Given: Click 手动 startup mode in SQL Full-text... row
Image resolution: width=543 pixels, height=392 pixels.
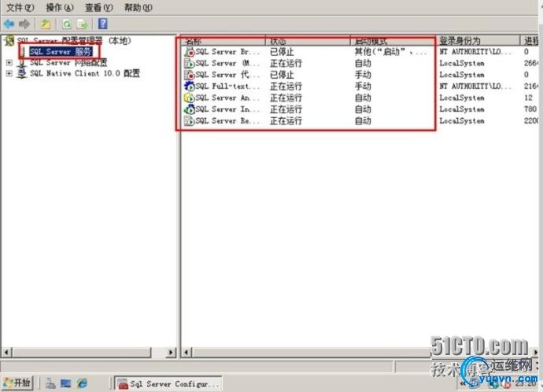Looking at the screenshot, I should coord(363,87).
